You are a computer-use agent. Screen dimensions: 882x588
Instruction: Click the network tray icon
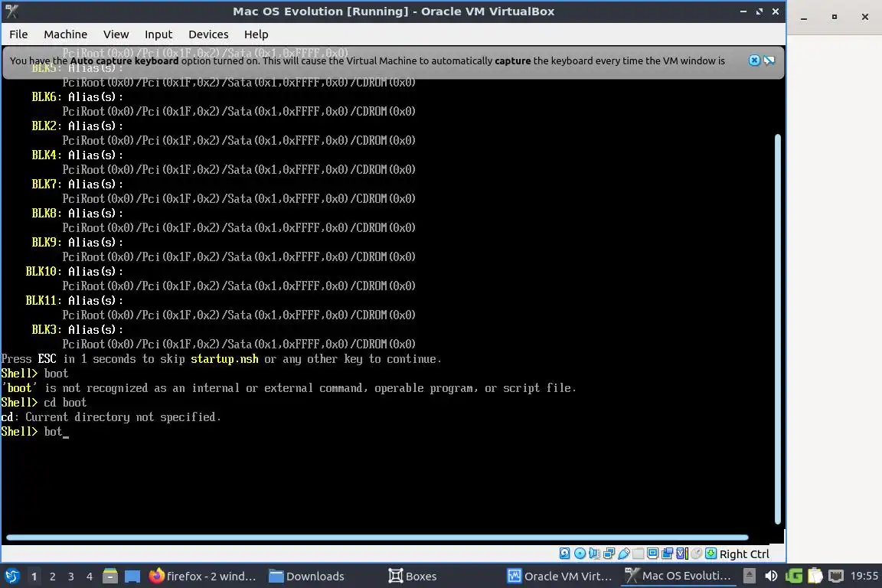(x=836, y=576)
